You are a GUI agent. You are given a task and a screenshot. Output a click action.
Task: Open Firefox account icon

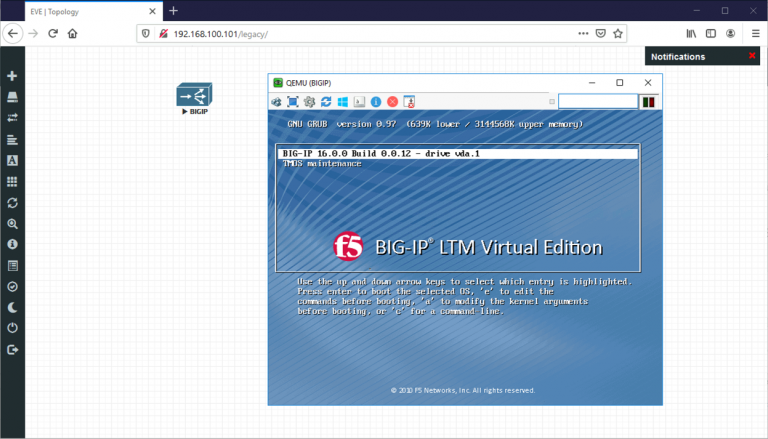pos(730,33)
